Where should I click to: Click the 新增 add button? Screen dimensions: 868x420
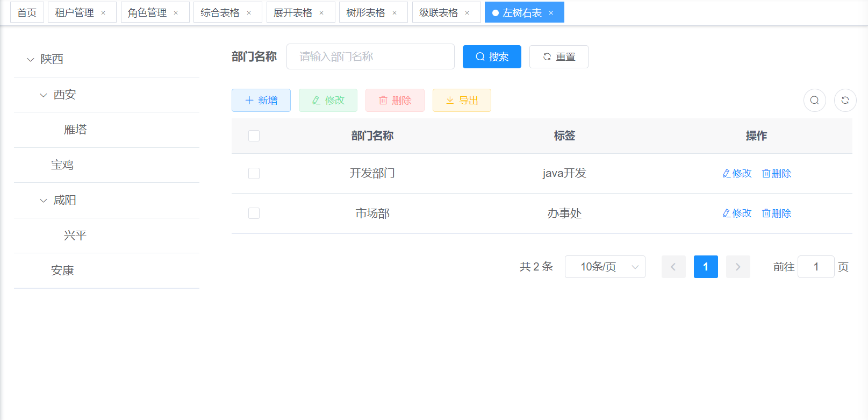point(261,100)
